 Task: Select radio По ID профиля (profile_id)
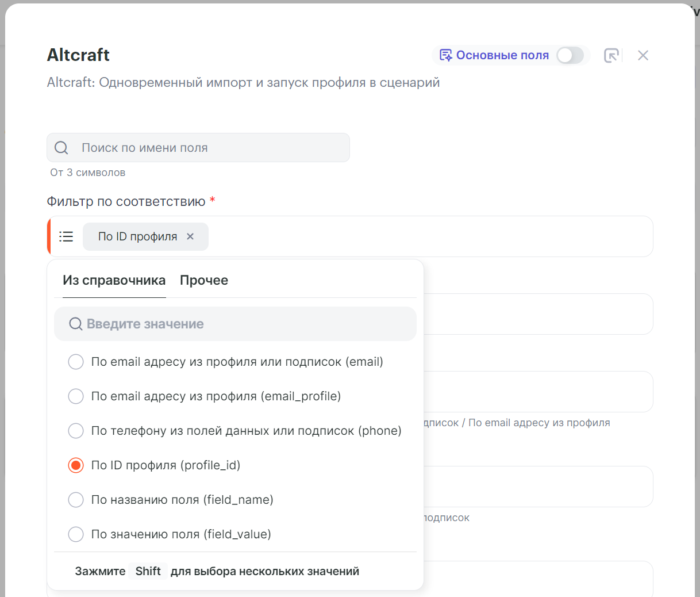[x=76, y=465]
